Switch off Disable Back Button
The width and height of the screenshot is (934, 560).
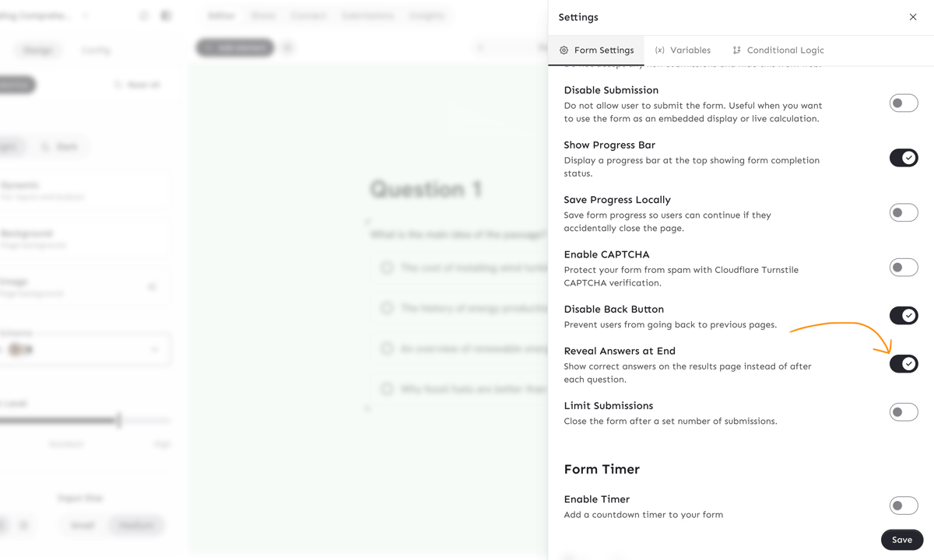(x=903, y=316)
